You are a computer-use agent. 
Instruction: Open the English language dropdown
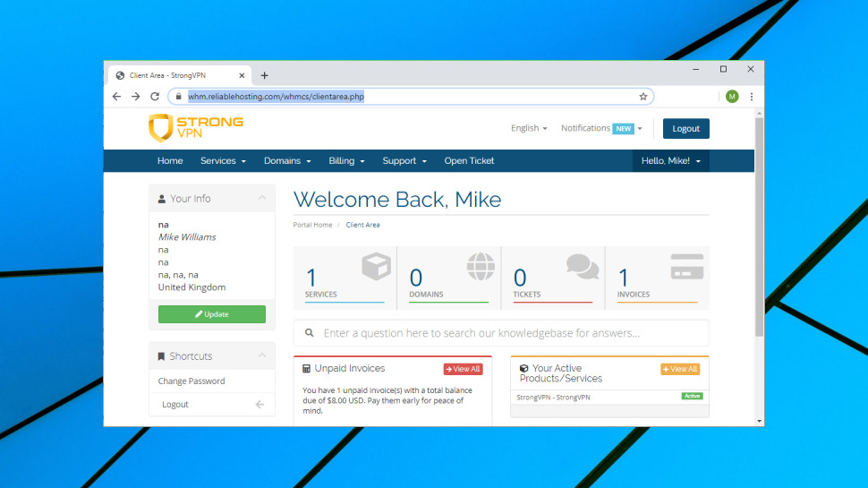click(529, 128)
